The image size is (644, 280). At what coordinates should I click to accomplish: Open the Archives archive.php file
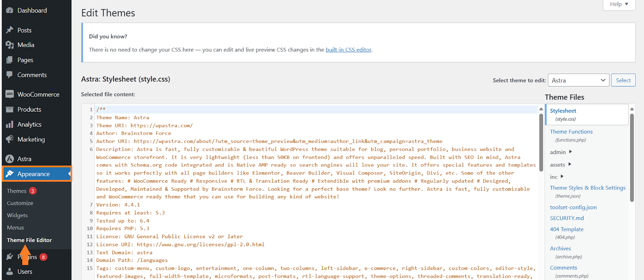(560, 249)
